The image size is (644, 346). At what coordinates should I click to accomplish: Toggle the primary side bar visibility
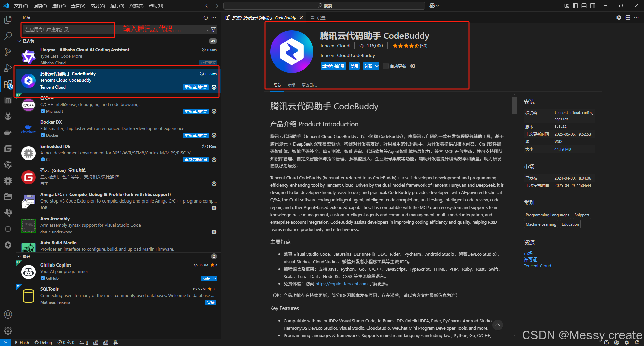(x=575, y=6)
